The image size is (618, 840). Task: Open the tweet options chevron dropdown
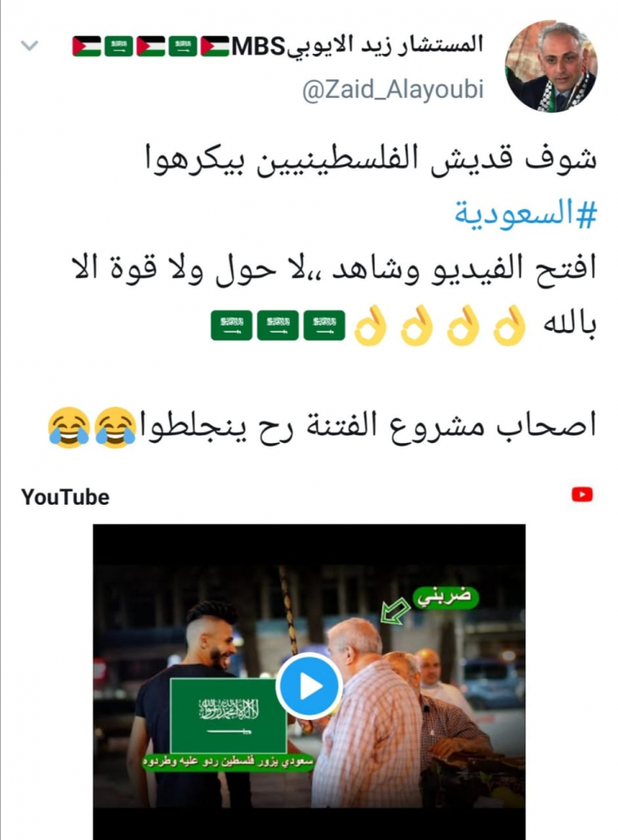click(29, 46)
